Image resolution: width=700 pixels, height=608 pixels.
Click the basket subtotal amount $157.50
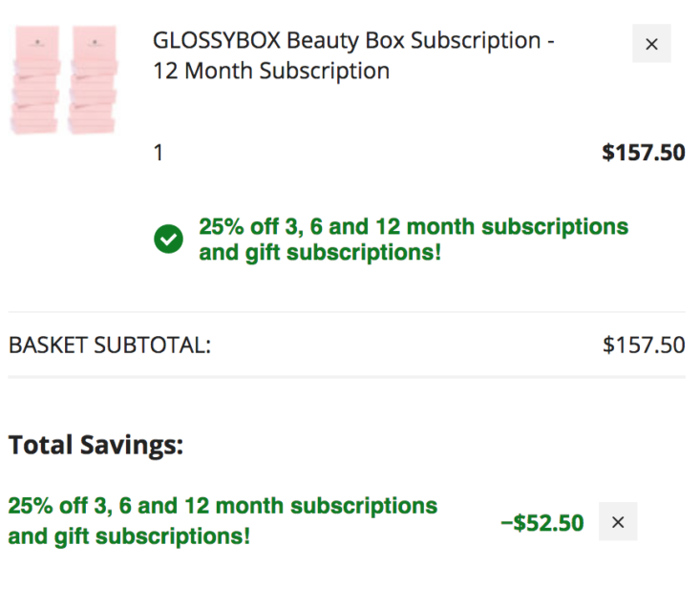[x=644, y=346]
